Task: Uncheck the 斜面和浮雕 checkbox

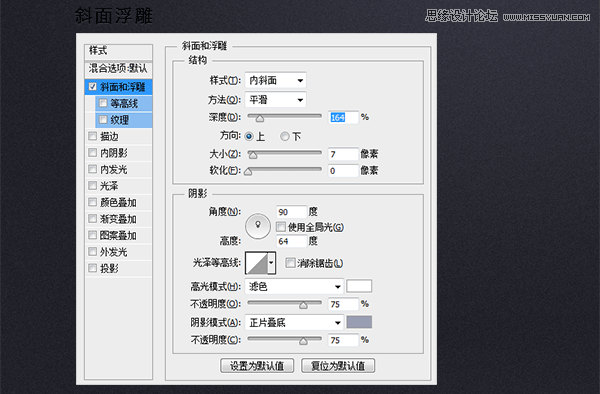Action: tap(93, 86)
